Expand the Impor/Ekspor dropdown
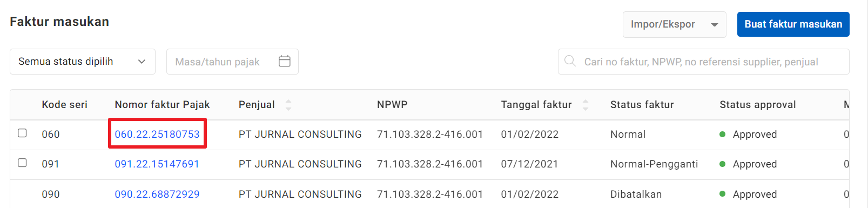Image resolution: width=868 pixels, height=208 pixels. click(x=674, y=25)
